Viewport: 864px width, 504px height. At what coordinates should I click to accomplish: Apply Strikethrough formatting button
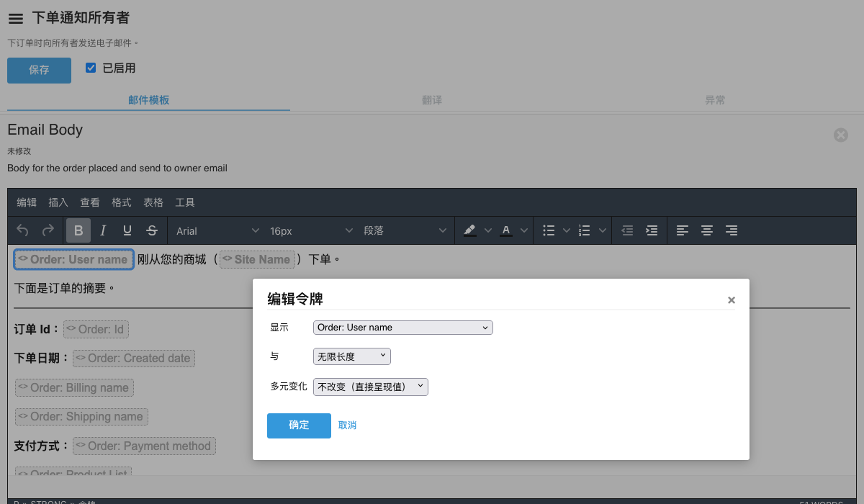(152, 230)
